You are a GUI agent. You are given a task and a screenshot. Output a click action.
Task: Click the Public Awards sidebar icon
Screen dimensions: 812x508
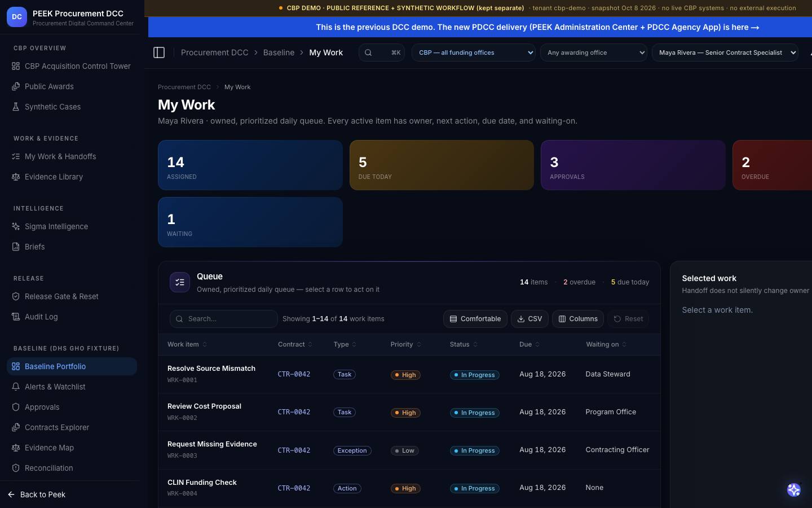coord(16,86)
